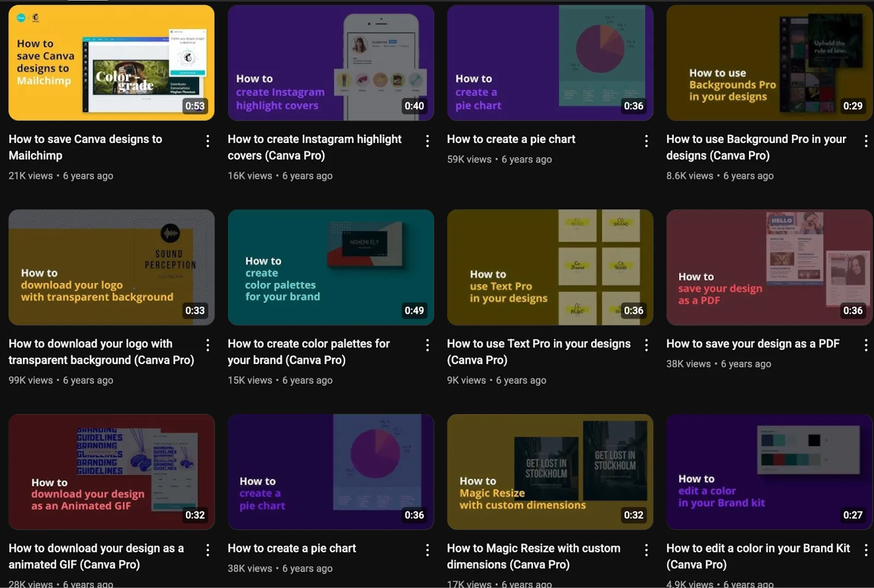Open options menu for 'Background Pro in your designs' video

pyautogui.click(x=866, y=141)
